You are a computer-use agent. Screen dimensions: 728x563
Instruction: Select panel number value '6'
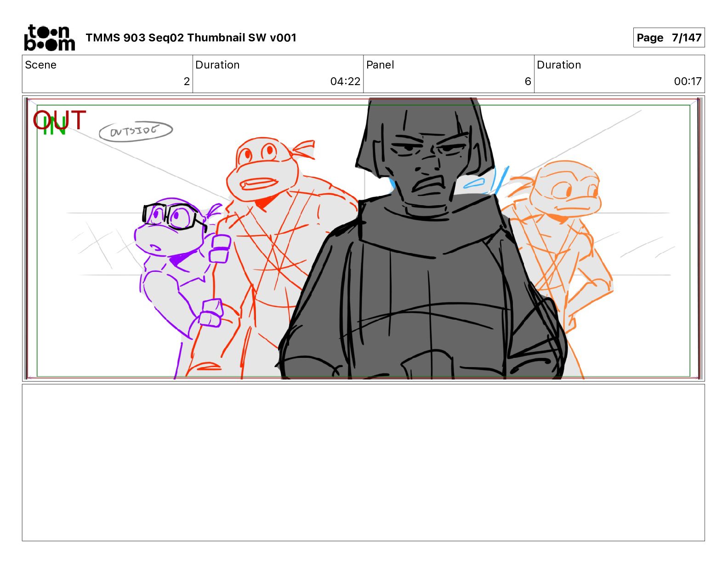pos(528,81)
